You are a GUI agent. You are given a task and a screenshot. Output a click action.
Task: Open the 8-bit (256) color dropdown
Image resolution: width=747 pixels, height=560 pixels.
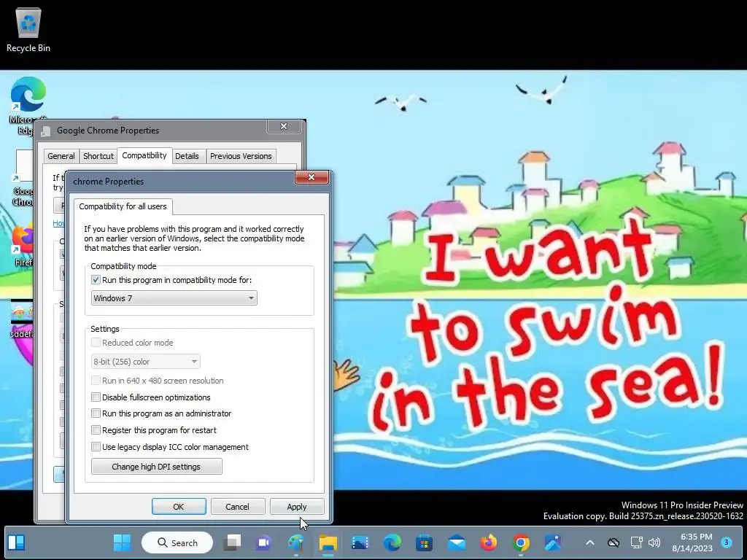(x=145, y=362)
